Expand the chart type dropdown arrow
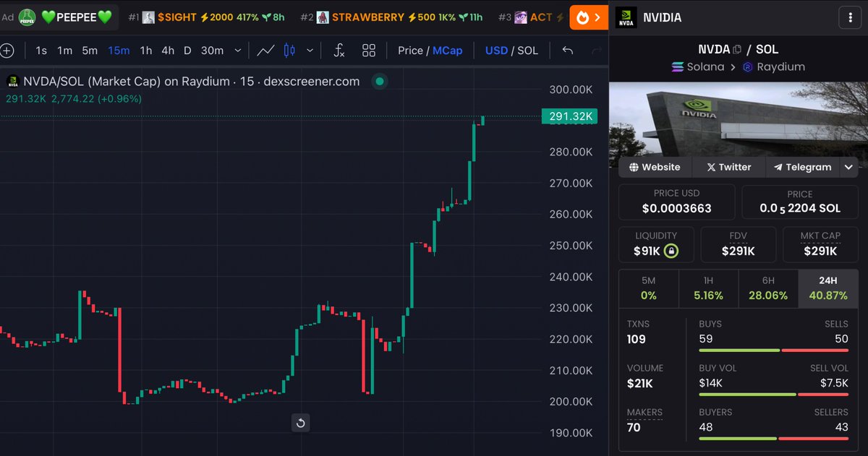The width and height of the screenshot is (868, 456). click(310, 51)
